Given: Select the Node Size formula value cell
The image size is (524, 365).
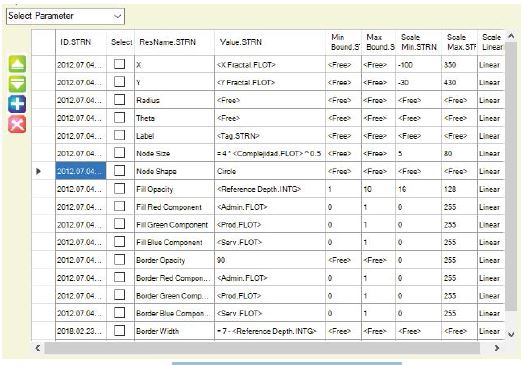Looking at the screenshot, I should point(270,153).
